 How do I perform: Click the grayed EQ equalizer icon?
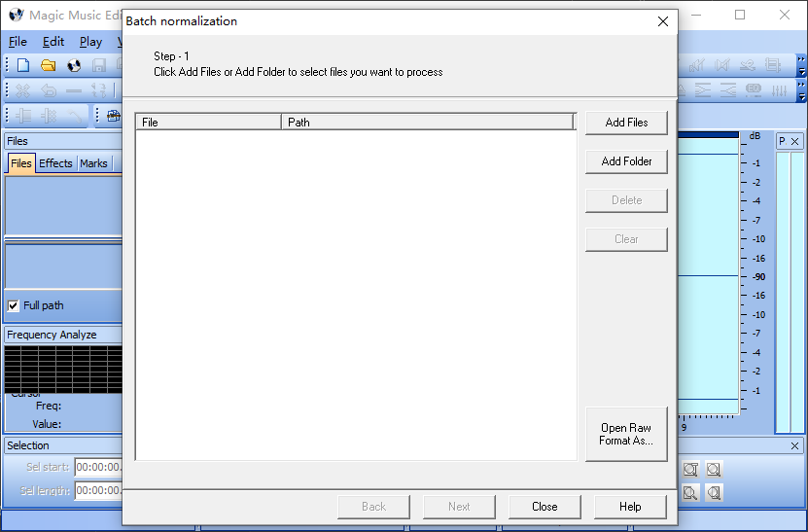coord(754,90)
